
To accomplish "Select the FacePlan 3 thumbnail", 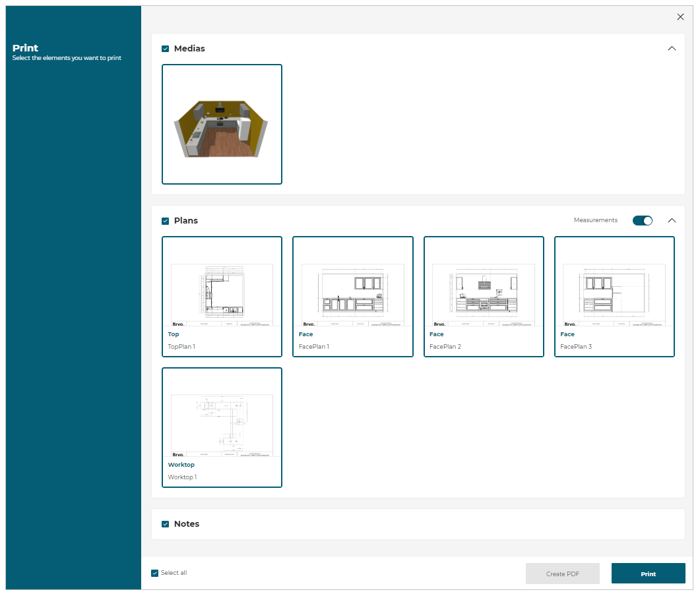I will [x=614, y=296].
